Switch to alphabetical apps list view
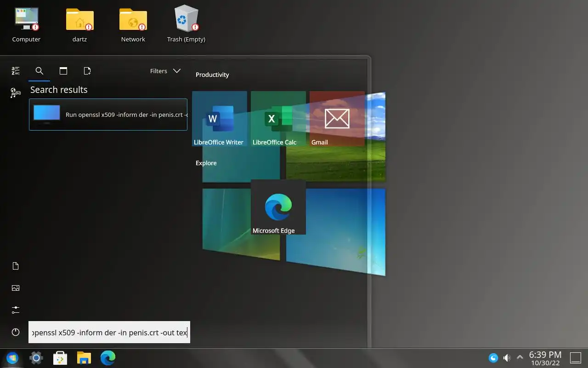 pos(16,71)
